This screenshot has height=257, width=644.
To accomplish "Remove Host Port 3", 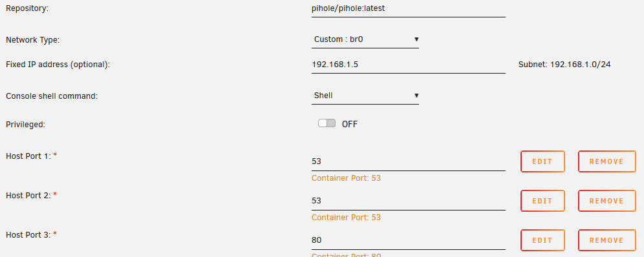I will 606,240.
